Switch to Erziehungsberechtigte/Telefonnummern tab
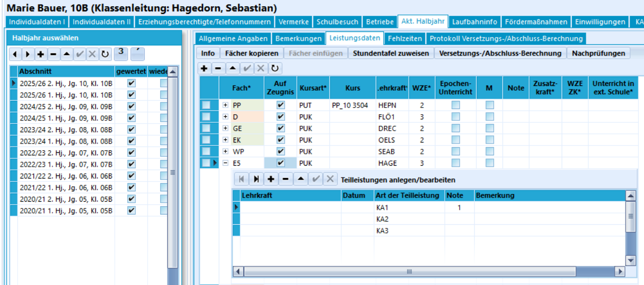 pyautogui.click(x=204, y=22)
